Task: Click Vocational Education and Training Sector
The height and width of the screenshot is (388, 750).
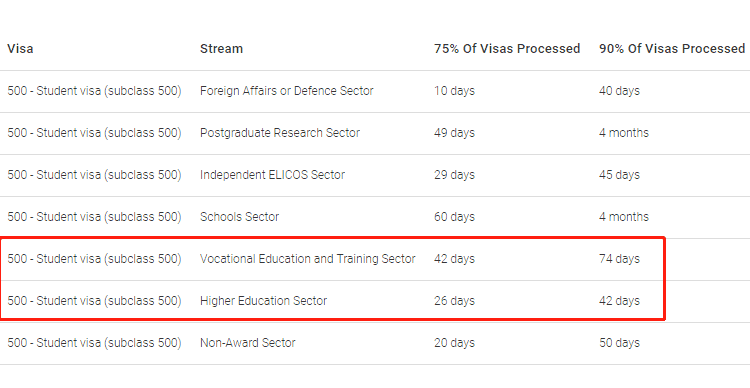Action: pyautogui.click(x=308, y=259)
